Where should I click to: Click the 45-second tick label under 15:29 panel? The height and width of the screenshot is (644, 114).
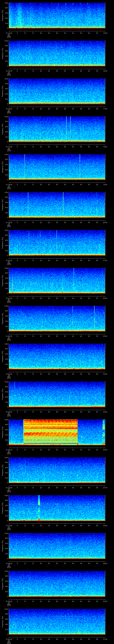(x=81, y=601)
